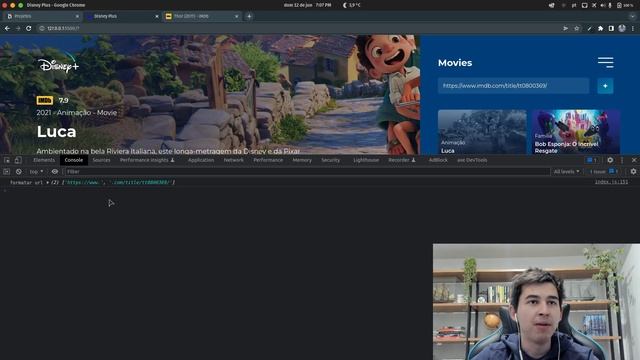The image size is (640, 360).
Task: Open the Movies hamburger menu
Action: pyautogui.click(x=606, y=62)
